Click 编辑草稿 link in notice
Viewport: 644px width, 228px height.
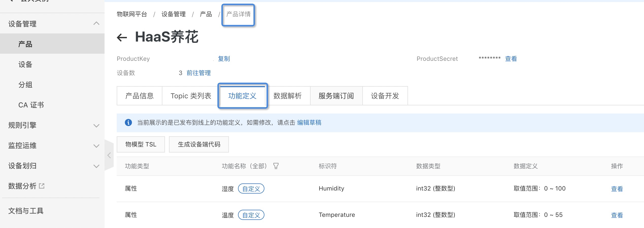coord(309,123)
